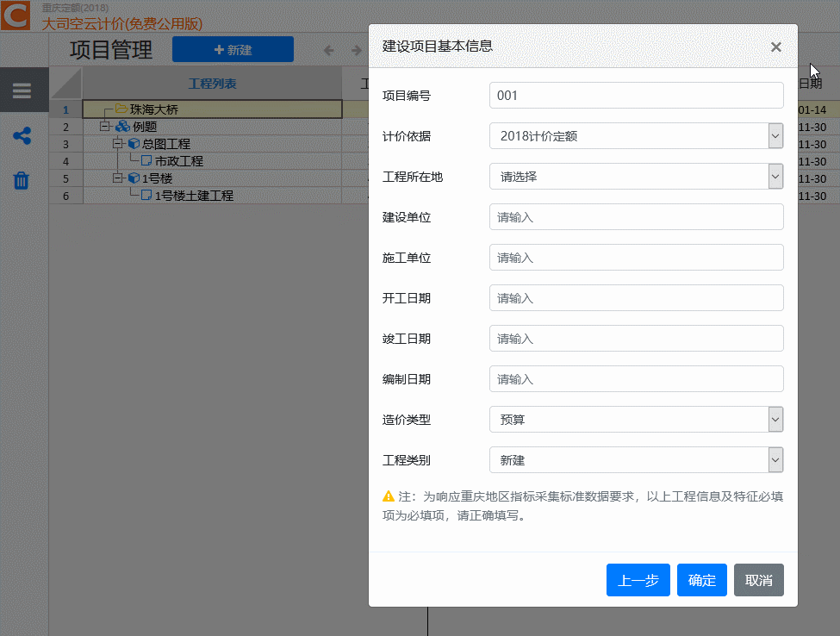Collapse the 1号楼 tree node
Screen dimensions: 840x636
[x=119, y=178]
